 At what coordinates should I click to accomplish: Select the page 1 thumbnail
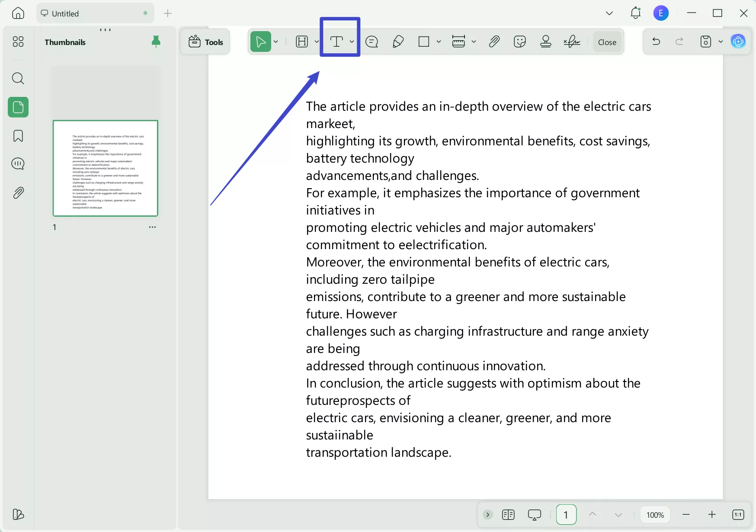[x=106, y=168]
